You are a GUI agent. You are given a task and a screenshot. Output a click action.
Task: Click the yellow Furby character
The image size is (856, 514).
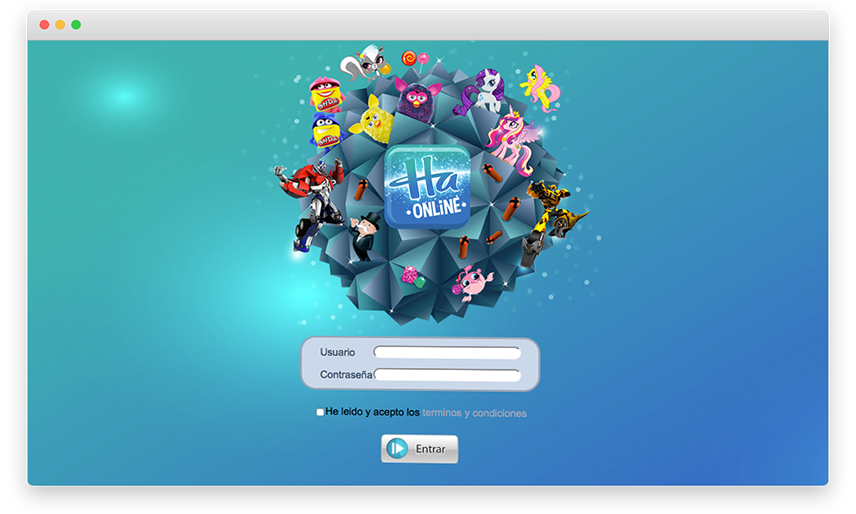coord(371,119)
